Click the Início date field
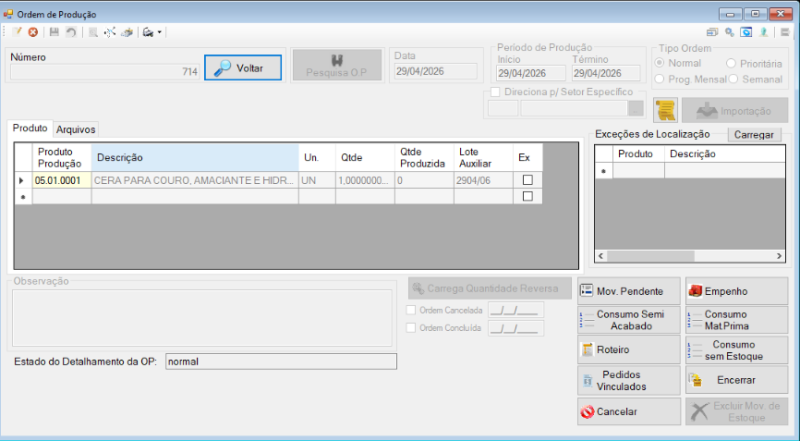Image resolution: width=800 pixels, height=441 pixels. [531, 74]
